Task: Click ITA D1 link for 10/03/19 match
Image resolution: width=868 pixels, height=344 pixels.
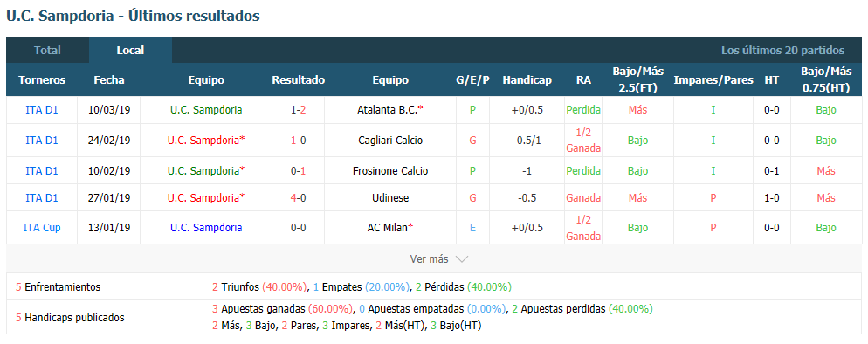Action: coord(42,109)
